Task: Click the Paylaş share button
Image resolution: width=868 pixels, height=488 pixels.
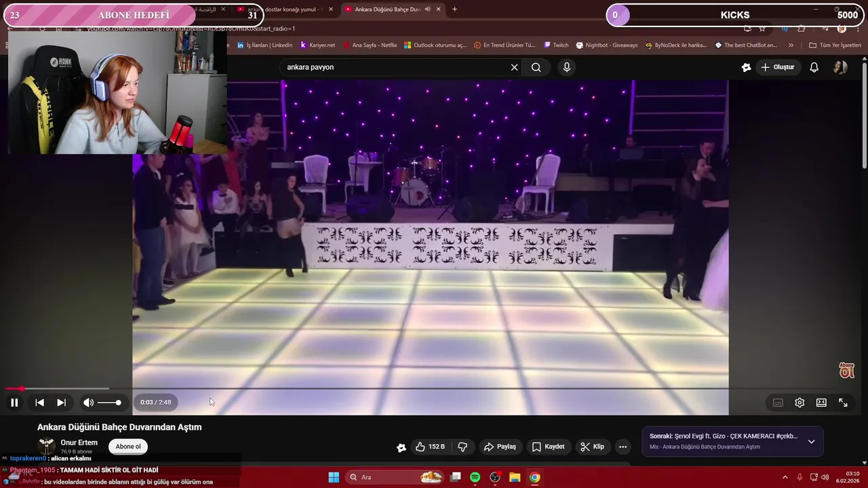Action: click(500, 447)
